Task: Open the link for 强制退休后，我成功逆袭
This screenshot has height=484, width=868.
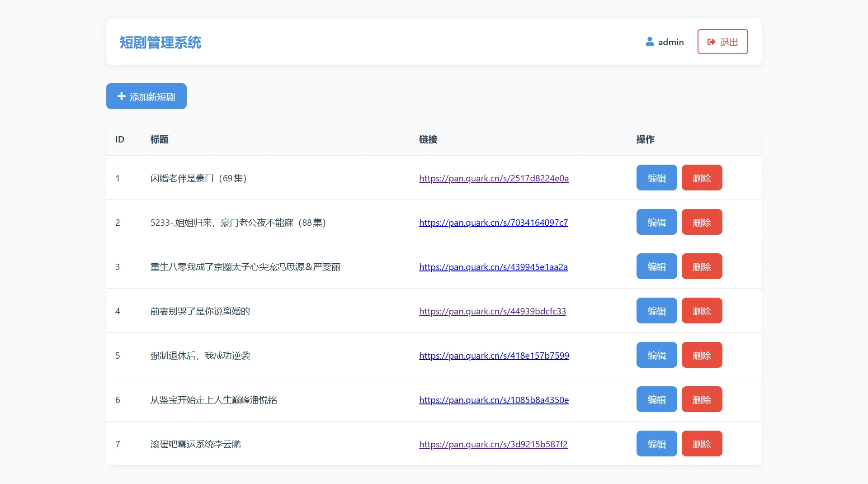Action: pos(494,356)
